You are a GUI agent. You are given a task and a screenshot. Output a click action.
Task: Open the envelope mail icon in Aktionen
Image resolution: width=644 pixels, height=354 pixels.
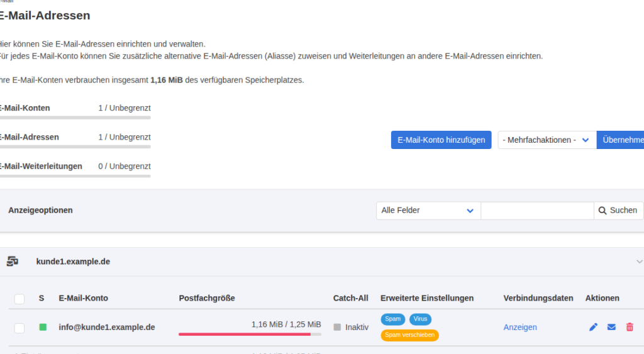(611, 328)
